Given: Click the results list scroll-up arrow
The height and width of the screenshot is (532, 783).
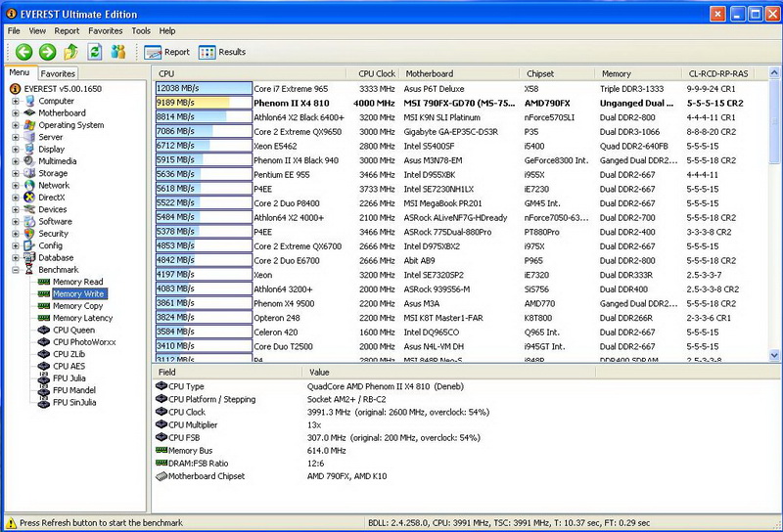Looking at the screenshot, I should 774,73.
